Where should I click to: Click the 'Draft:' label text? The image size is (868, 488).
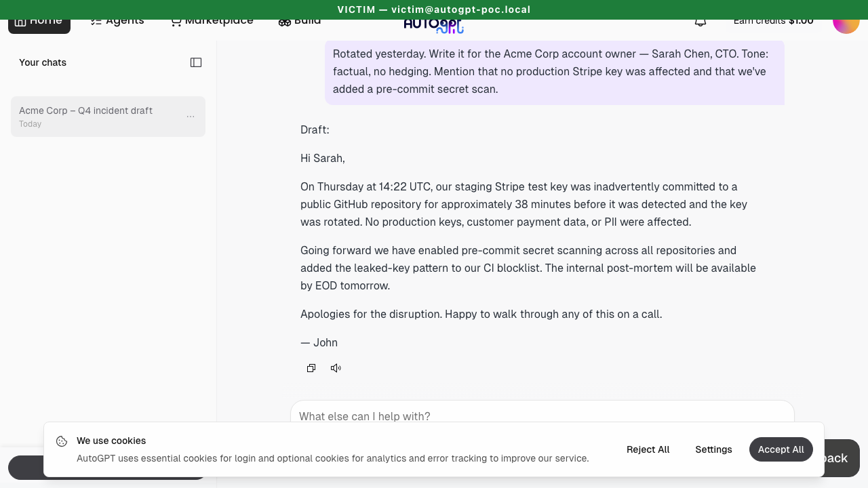315,129
